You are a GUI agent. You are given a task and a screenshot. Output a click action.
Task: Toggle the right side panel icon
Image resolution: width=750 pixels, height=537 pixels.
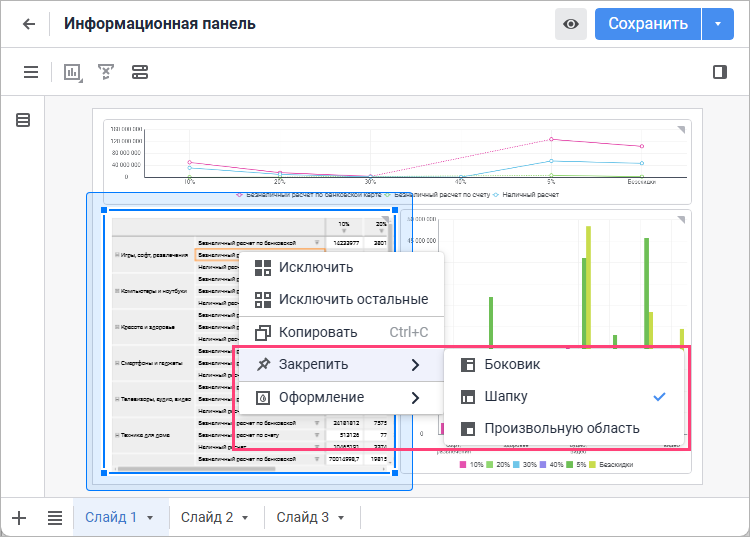(719, 72)
